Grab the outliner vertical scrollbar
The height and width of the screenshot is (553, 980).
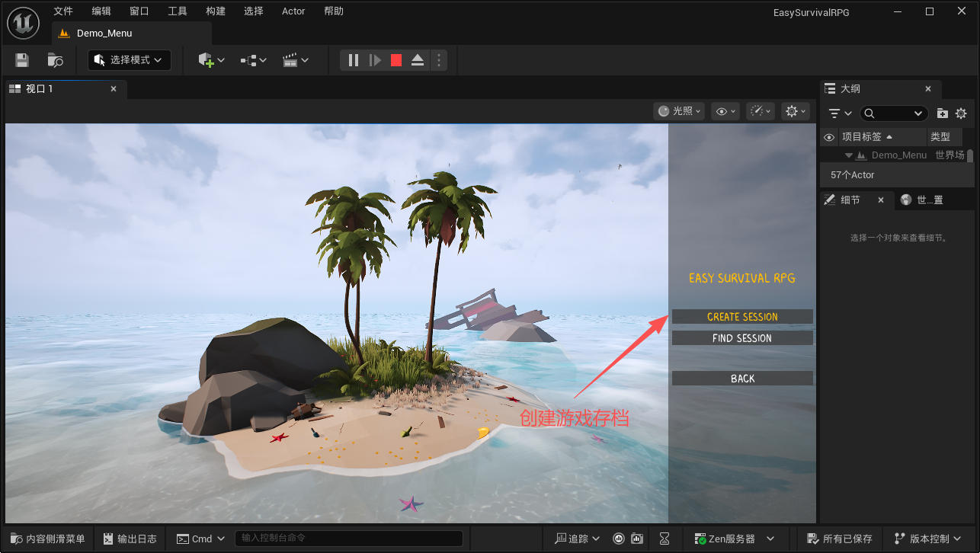click(x=970, y=156)
